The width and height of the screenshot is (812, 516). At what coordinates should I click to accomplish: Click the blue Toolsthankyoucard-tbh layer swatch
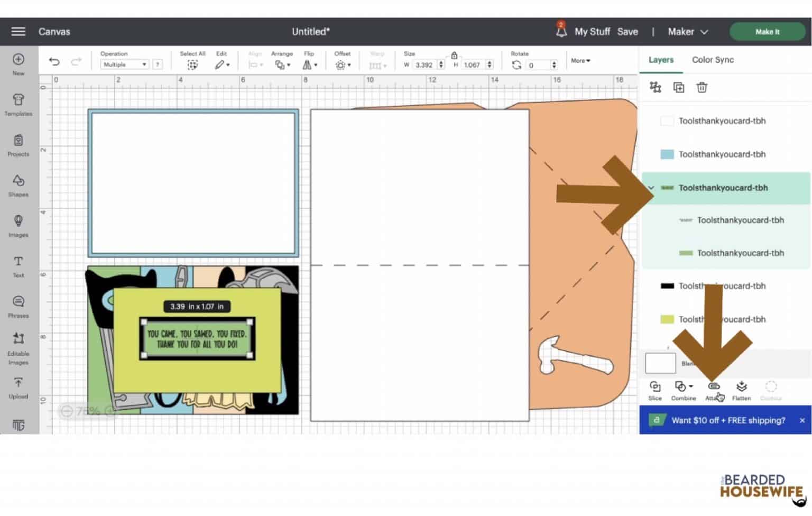667,154
